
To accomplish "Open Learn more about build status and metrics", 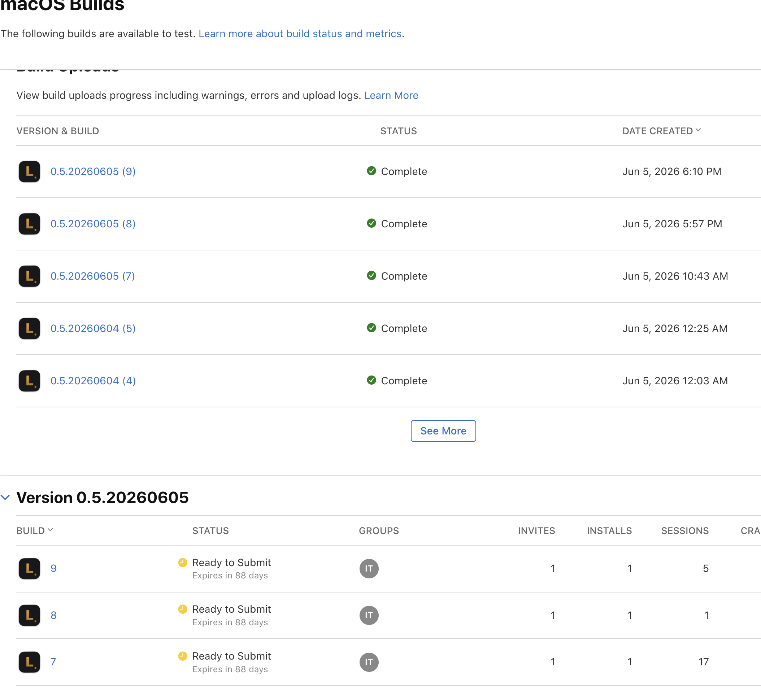I will click(300, 34).
